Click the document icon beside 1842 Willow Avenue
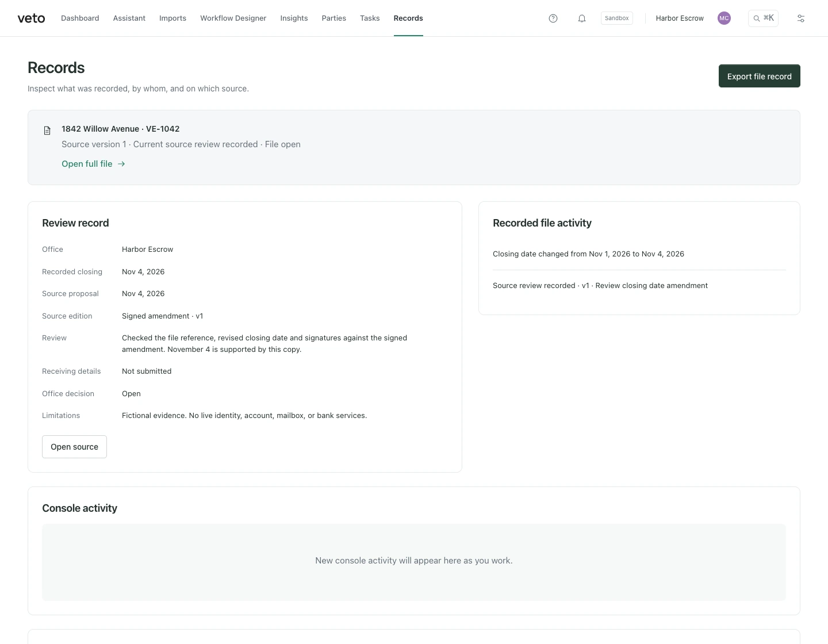Screen dimensions: 828x644 (47, 131)
